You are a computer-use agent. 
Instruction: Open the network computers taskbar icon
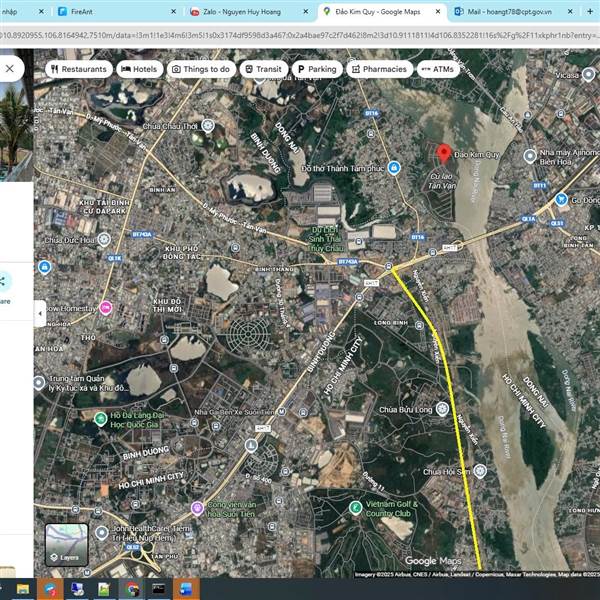pyautogui.click(x=77, y=589)
